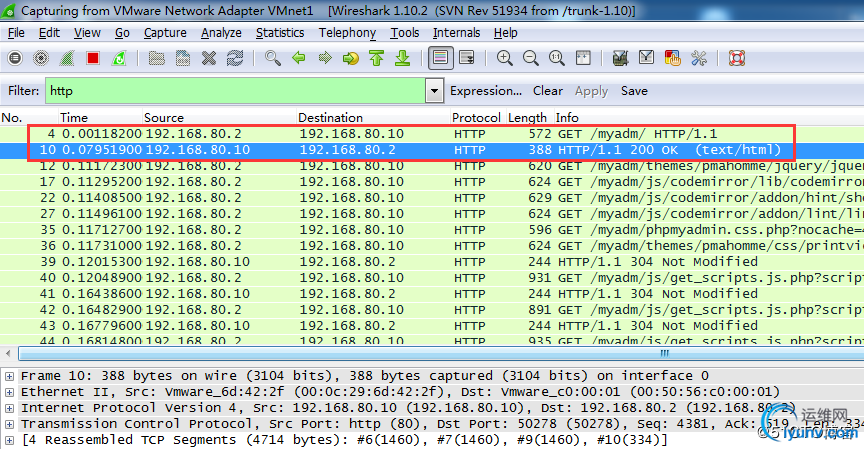Jump to the first packet icon
The height and width of the screenshot is (449, 864).
point(376,58)
